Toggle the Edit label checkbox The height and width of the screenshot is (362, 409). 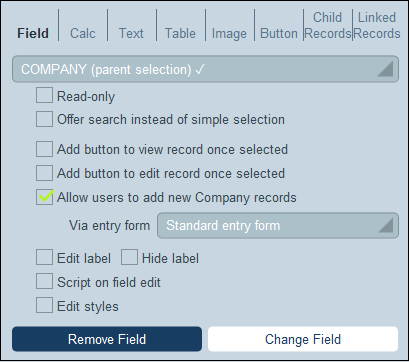pos(44,258)
